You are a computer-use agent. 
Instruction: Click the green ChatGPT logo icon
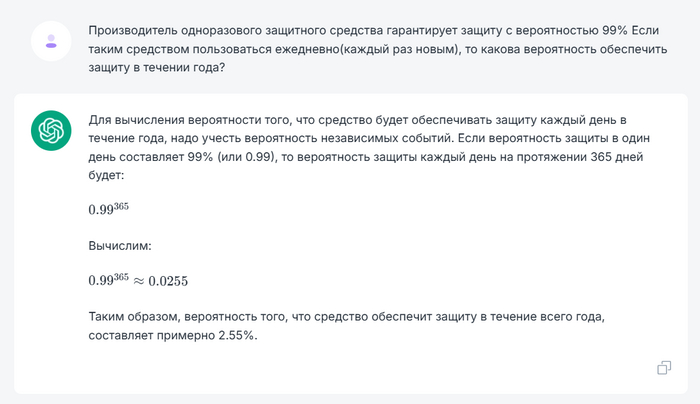point(50,130)
